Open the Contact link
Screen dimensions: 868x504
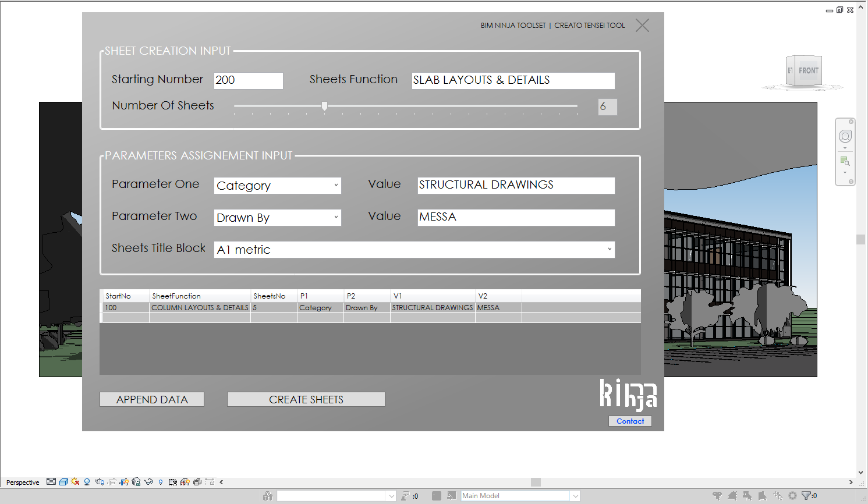click(x=630, y=421)
